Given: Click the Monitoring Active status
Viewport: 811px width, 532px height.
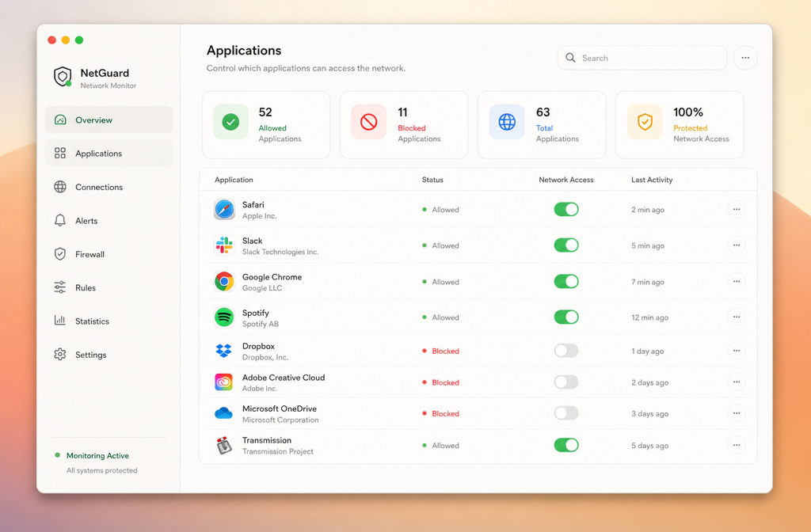Looking at the screenshot, I should tap(97, 455).
